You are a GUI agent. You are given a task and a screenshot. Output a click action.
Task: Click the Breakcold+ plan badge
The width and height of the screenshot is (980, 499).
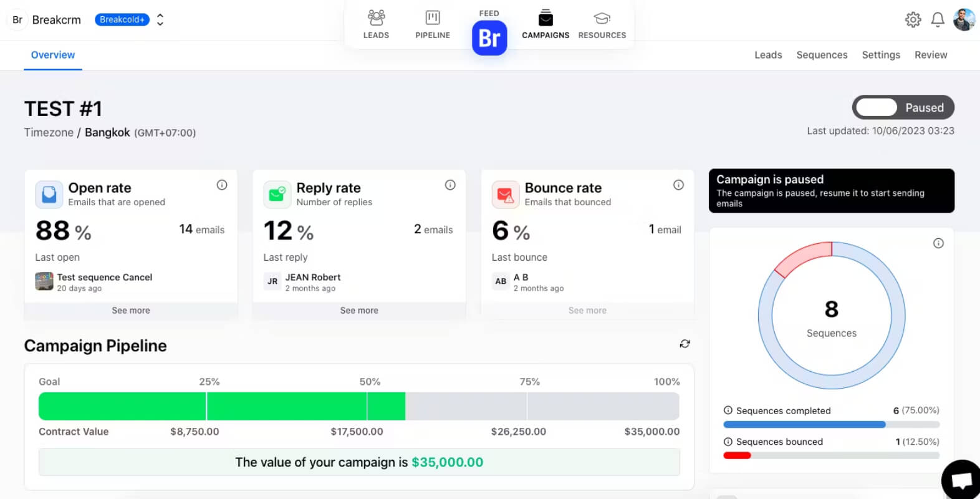point(122,19)
